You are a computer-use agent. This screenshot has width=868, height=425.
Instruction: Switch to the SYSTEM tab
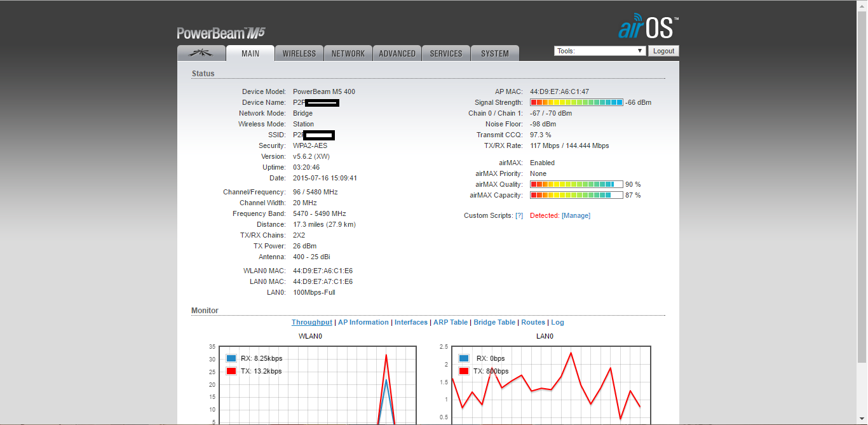tap(495, 53)
